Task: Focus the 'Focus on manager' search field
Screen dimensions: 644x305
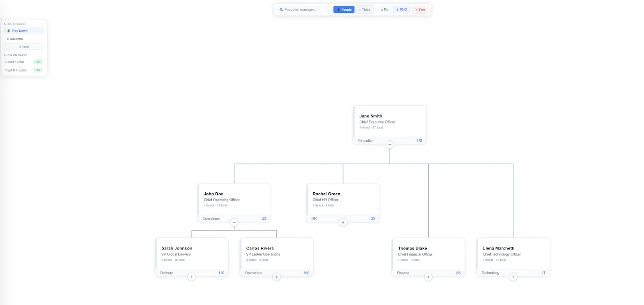Action: [x=303, y=10]
